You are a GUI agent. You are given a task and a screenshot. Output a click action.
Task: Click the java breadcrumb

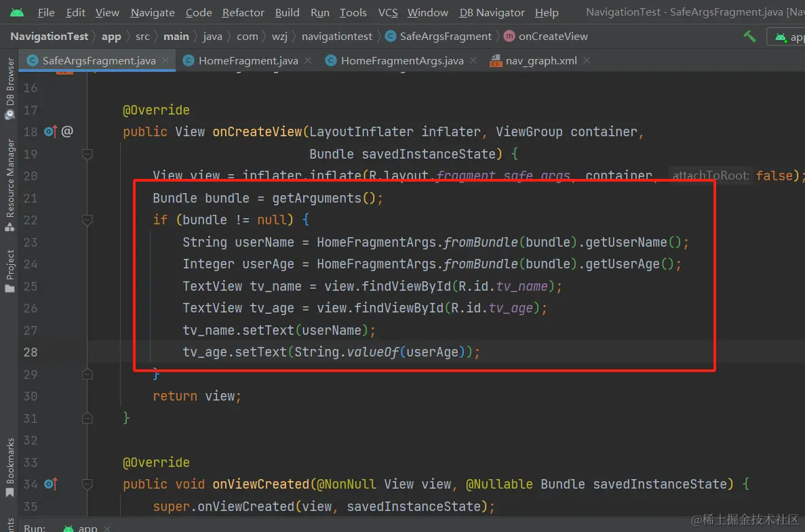(x=212, y=37)
